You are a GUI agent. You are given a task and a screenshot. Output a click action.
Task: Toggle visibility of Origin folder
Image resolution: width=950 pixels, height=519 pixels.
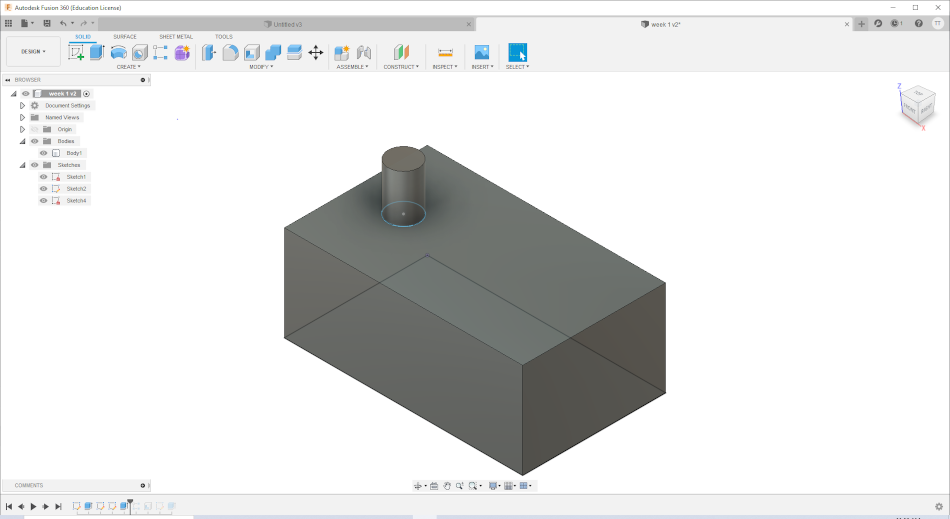click(35, 130)
